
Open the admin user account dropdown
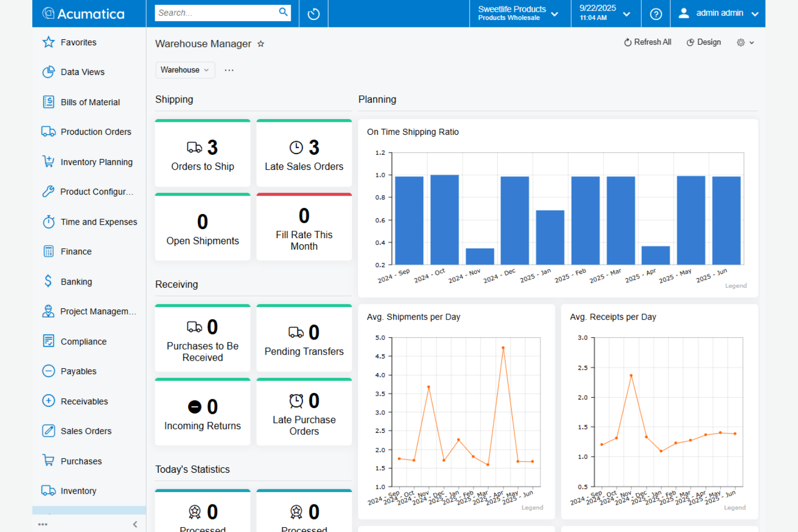click(755, 13)
